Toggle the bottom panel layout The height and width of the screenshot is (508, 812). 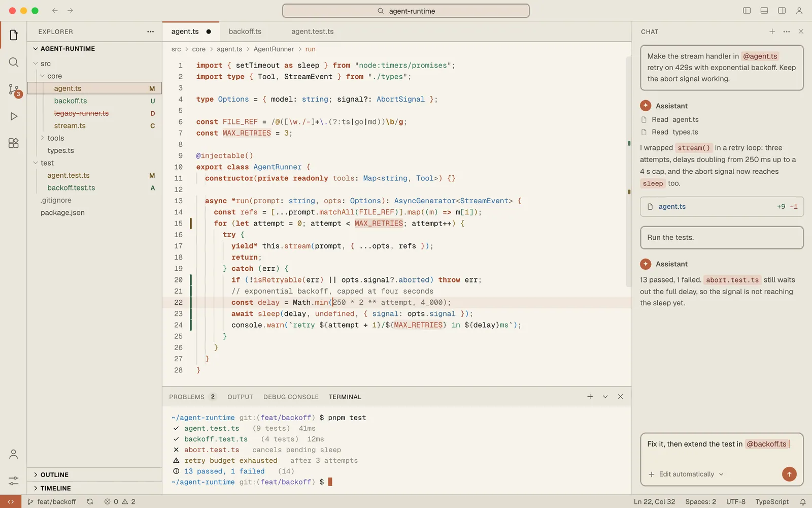pos(764,11)
